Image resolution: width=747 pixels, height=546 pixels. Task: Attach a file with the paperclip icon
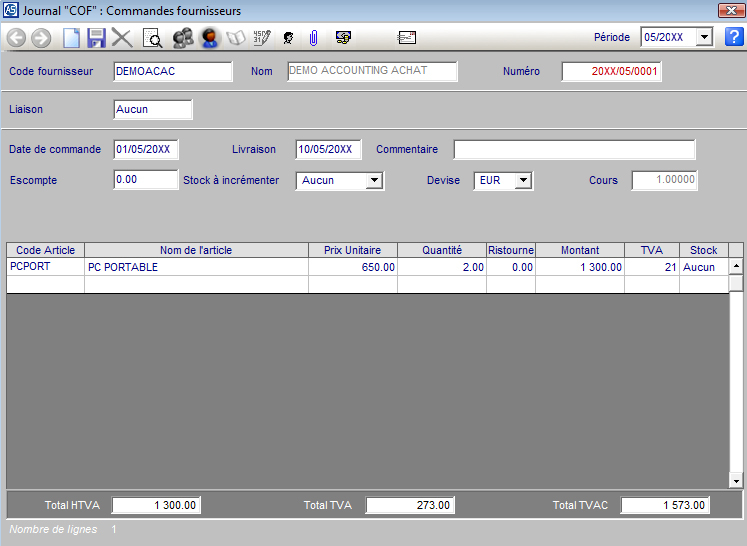click(313, 38)
